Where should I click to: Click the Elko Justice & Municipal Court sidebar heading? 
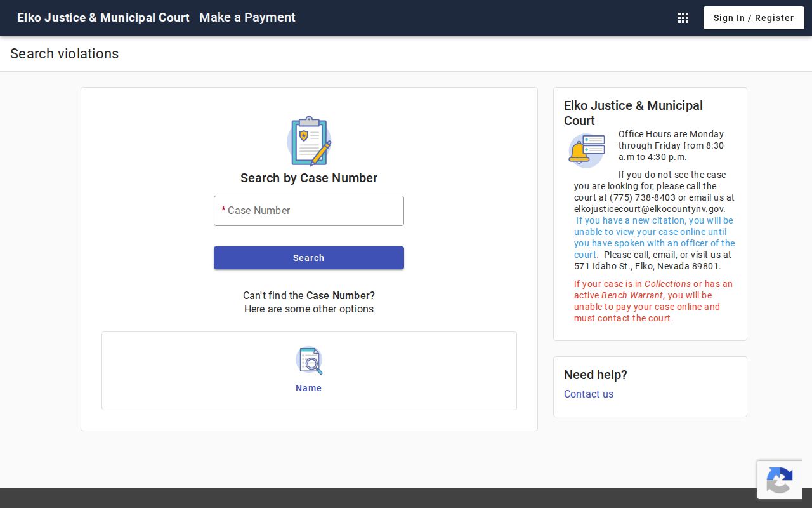[633, 113]
